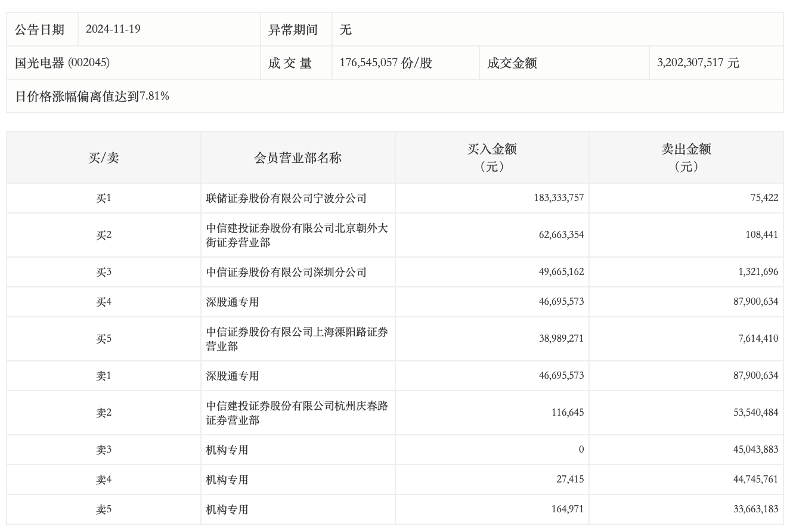The image size is (793, 532).
Task: Click the 买入金额（元） column header
Action: click(x=492, y=158)
